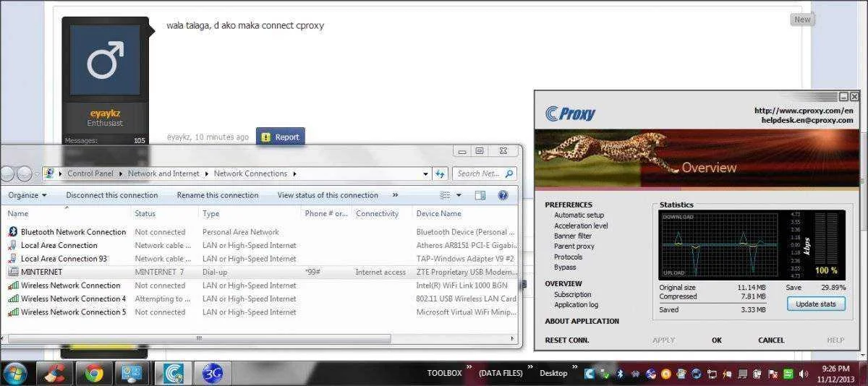Click OK in the CProxy window

717,340
